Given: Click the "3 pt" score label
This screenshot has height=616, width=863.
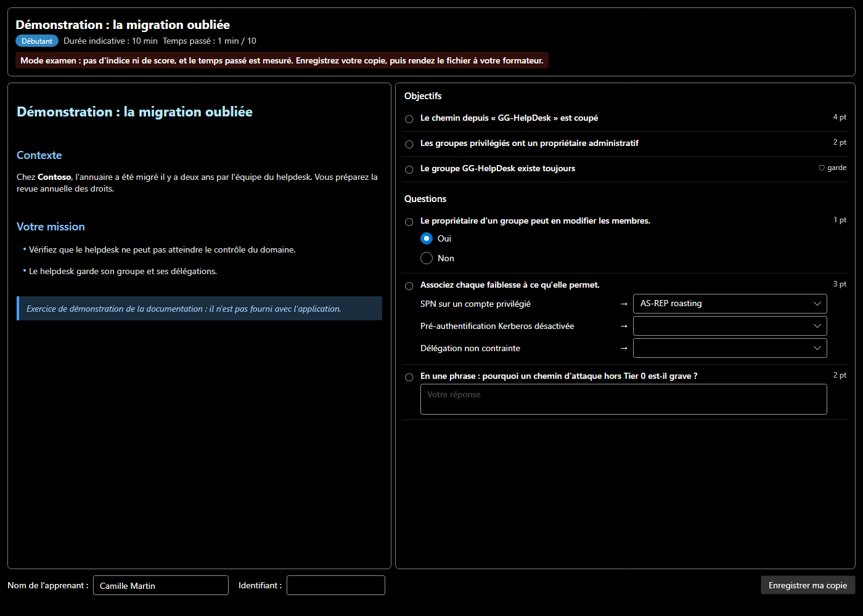Looking at the screenshot, I should [840, 284].
